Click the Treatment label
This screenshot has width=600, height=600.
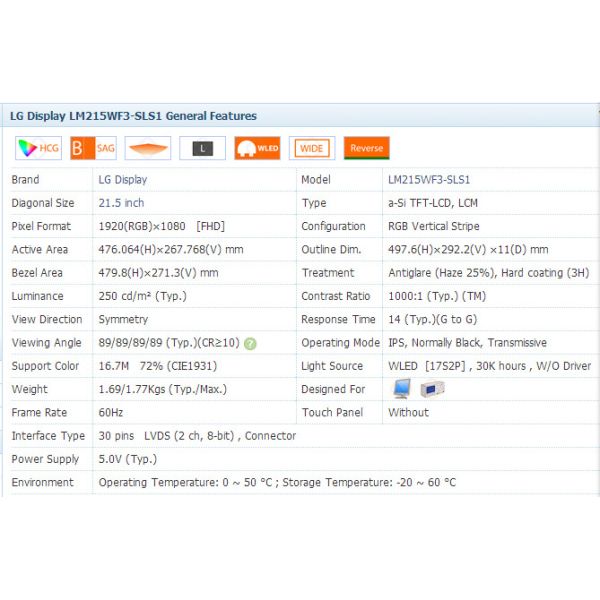tap(328, 273)
